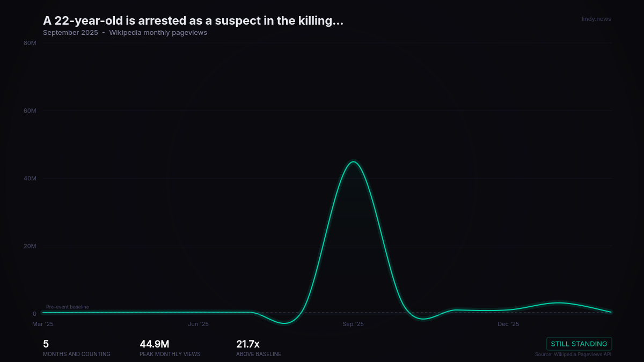The width and height of the screenshot is (644, 362).
Task: Click the lindy.news logo text
Action: [x=596, y=19]
